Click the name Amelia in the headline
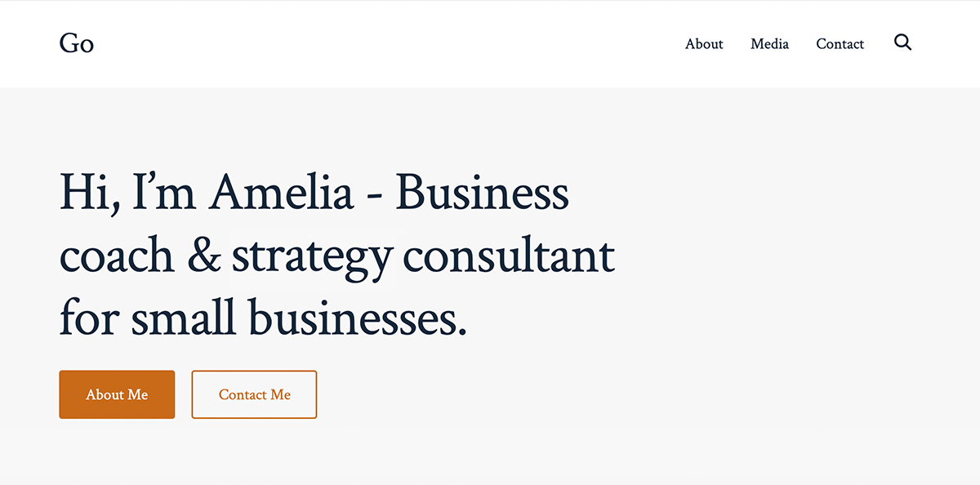Viewport: 980px width, 485px height. coord(281,194)
